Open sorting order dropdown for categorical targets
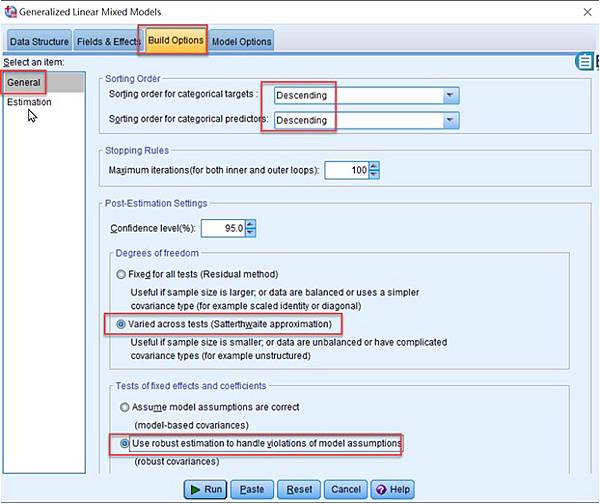This screenshot has height=504, width=600. coord(366,95)
